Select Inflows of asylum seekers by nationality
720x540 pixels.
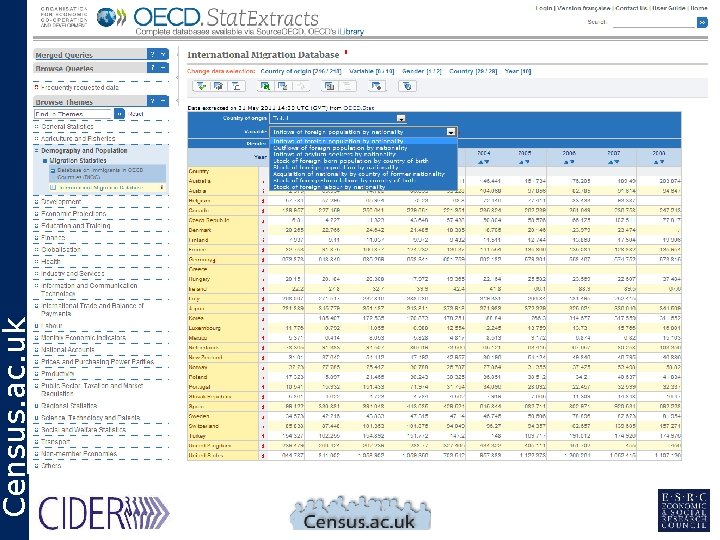(x=334, y=154)
